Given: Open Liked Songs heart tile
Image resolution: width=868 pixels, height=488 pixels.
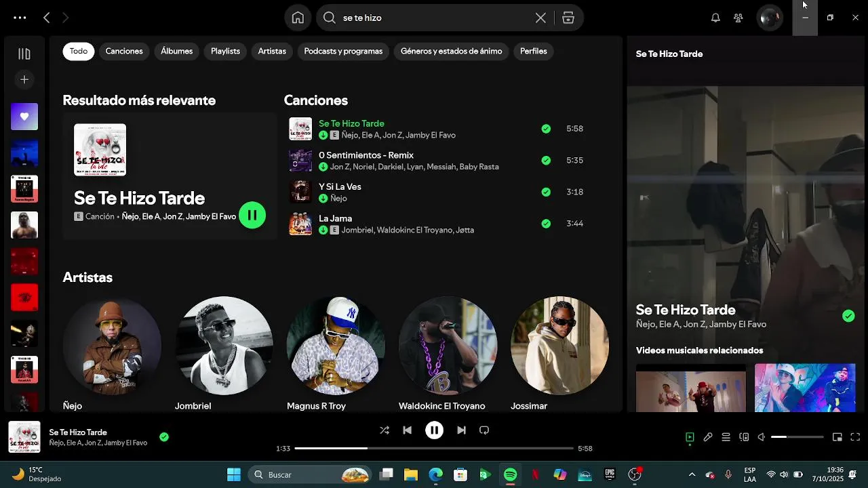Looking at the screenshot, I should tap(24, 117).
